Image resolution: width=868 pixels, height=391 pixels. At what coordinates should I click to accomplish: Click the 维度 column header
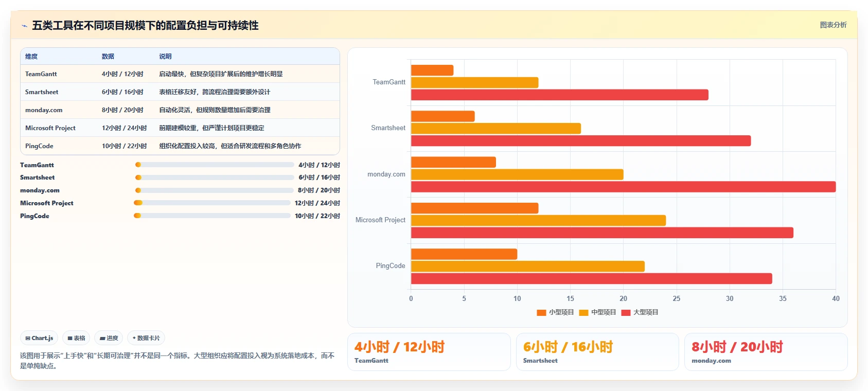[31, 57]
